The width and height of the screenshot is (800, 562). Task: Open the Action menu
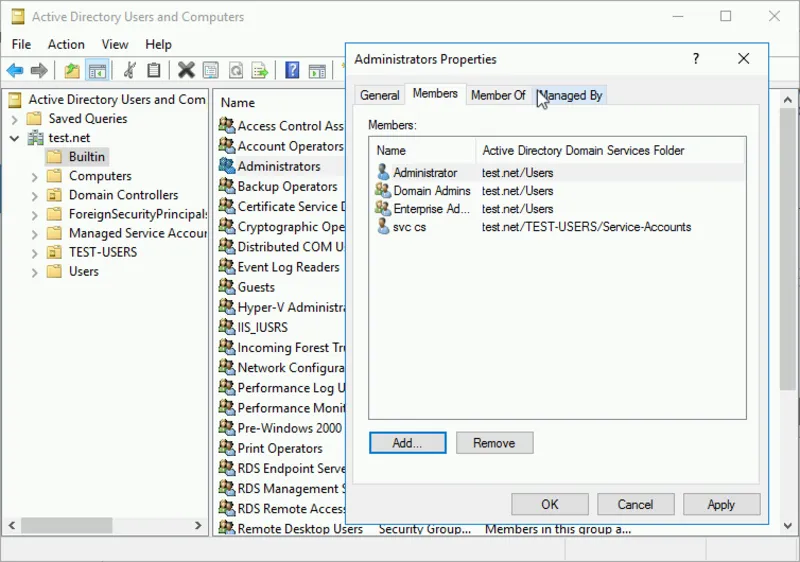click(x=66, y=44)
